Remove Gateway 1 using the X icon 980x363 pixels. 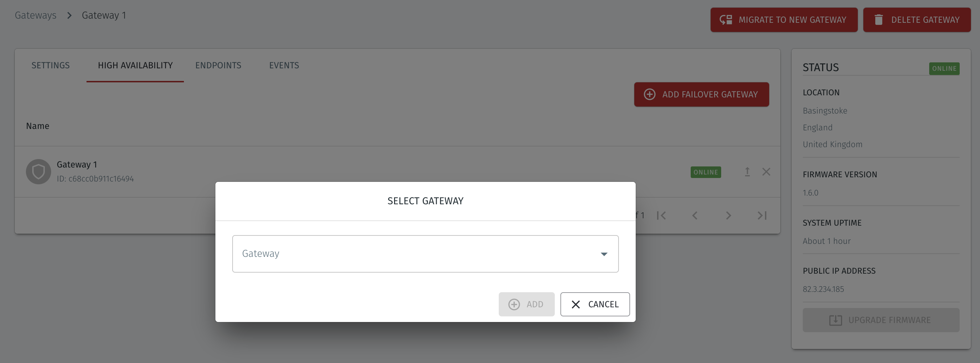766,172
